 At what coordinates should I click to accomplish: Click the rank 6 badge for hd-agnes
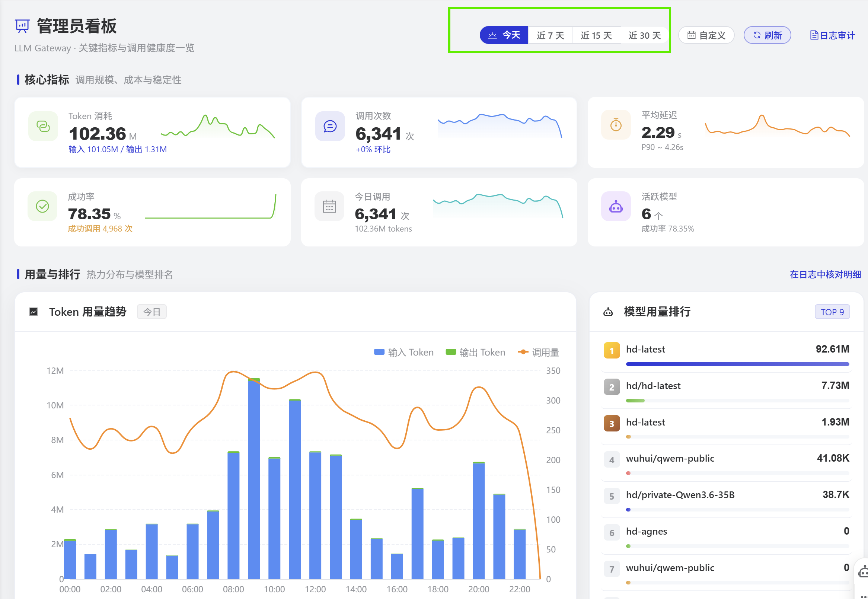pos(612,533)
